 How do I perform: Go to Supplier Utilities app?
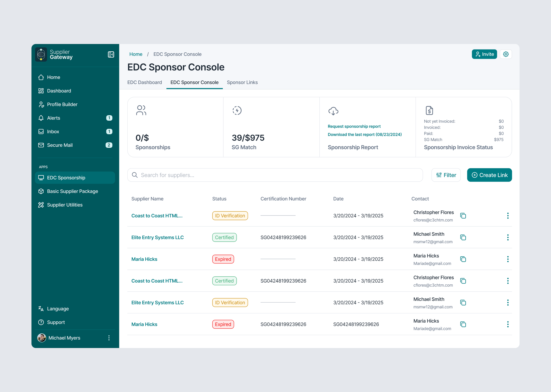coord(65,205)
